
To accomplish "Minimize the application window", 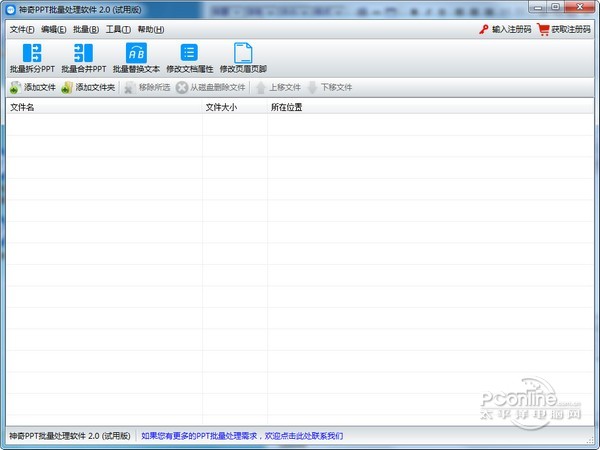I will (x=538, y=7).
